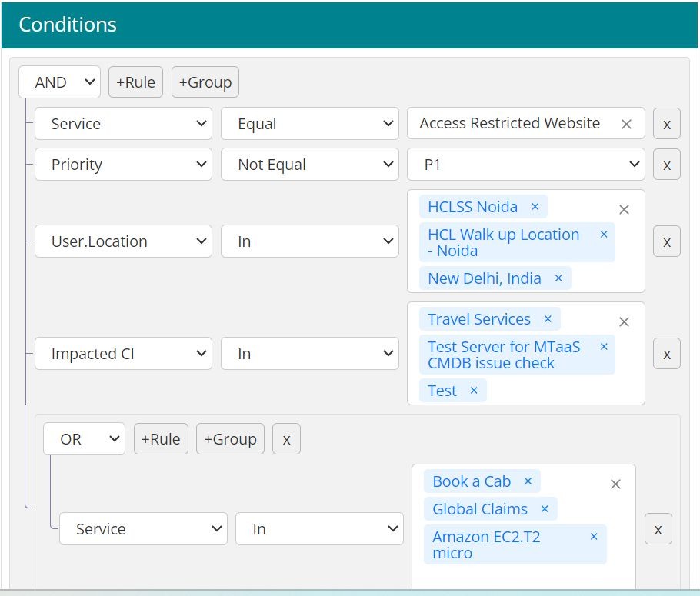Remove the Amazon EC2.T2 micro tag
This screenshot has width=700, height=596.
click(594, 537)
